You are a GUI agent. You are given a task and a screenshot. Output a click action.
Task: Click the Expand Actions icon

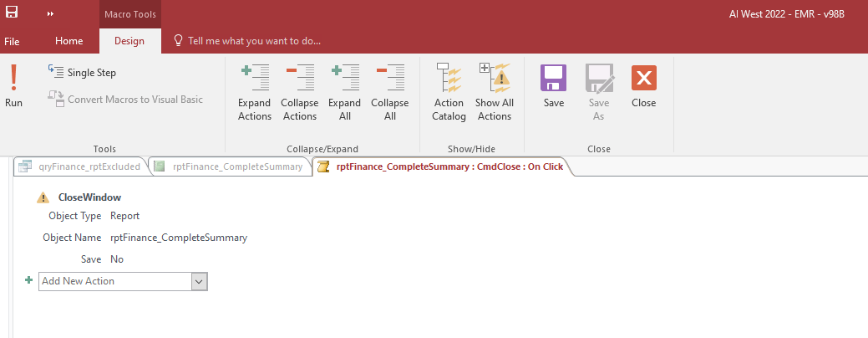coord(255,78)
